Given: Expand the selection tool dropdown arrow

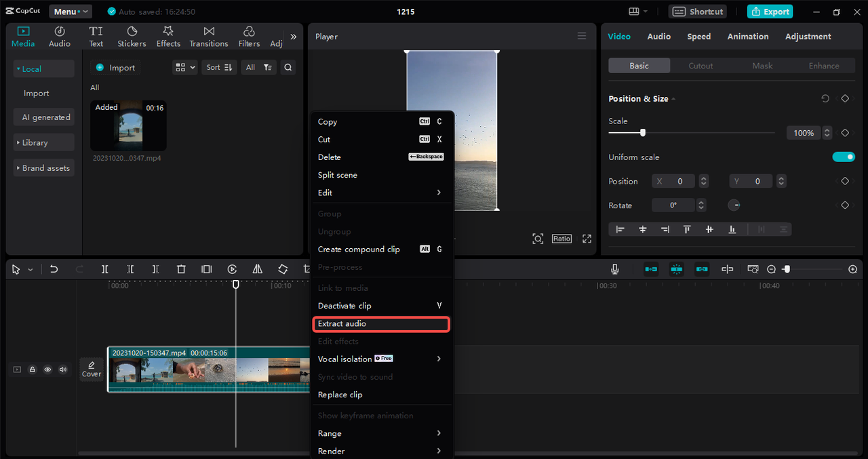Looking at the screenshot, I should [31, 270].
